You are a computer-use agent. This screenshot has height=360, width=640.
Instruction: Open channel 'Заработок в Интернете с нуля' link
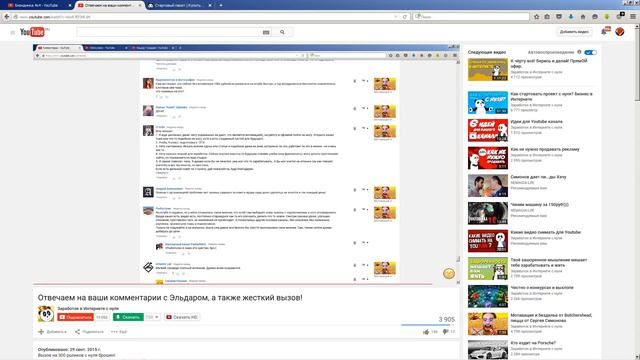(88, 309)
